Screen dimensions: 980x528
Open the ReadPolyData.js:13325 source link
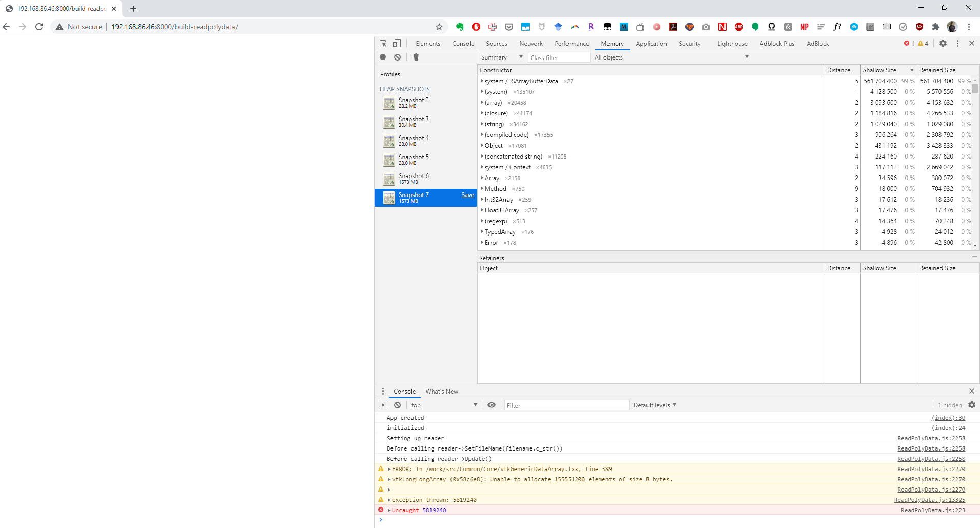[930, 499]
